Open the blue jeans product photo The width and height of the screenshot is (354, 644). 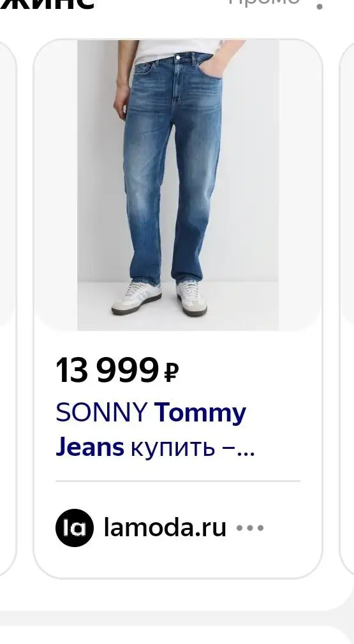point(178,185)
